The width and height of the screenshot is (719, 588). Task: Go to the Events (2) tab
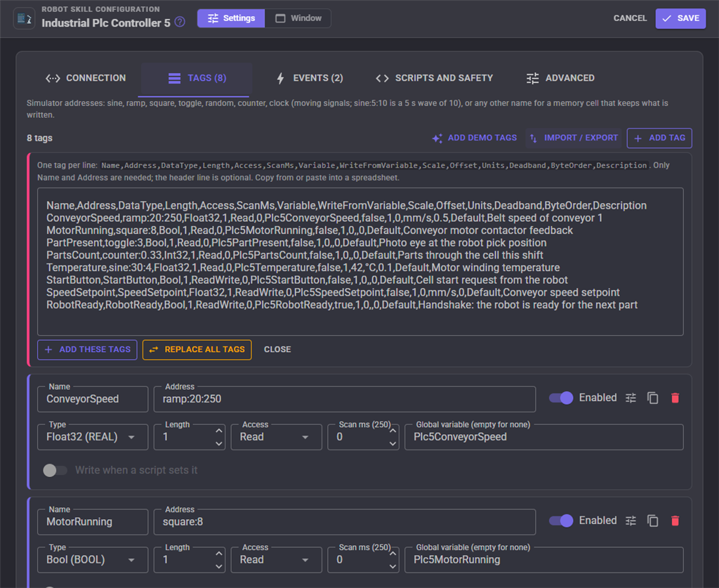[310, 79]
